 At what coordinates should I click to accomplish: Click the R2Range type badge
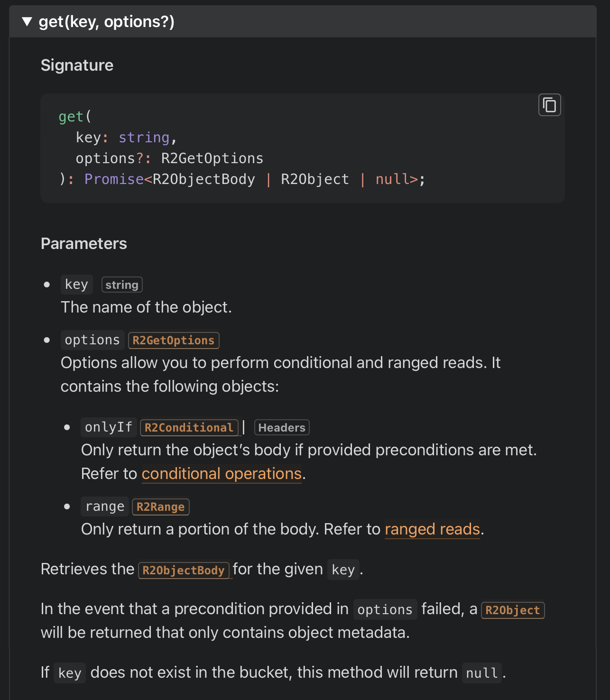(160, 507)
